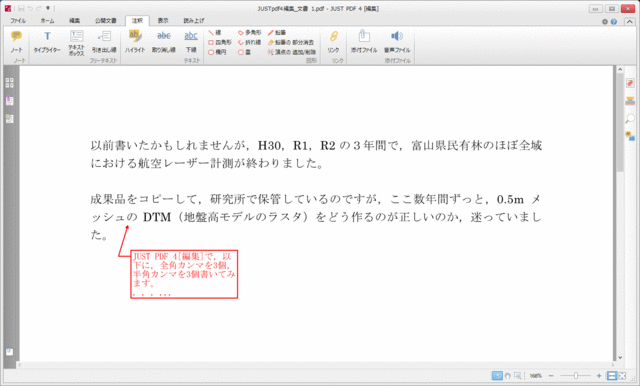Switch to the 公開文書 tab
Screen dimensions: 640x386
[106, 20]
